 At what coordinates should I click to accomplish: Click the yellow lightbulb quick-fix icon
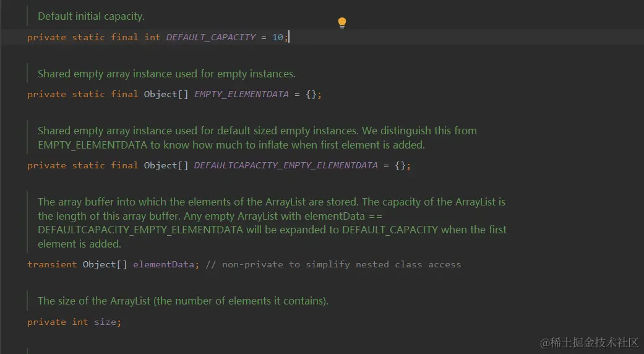(341, 22)
